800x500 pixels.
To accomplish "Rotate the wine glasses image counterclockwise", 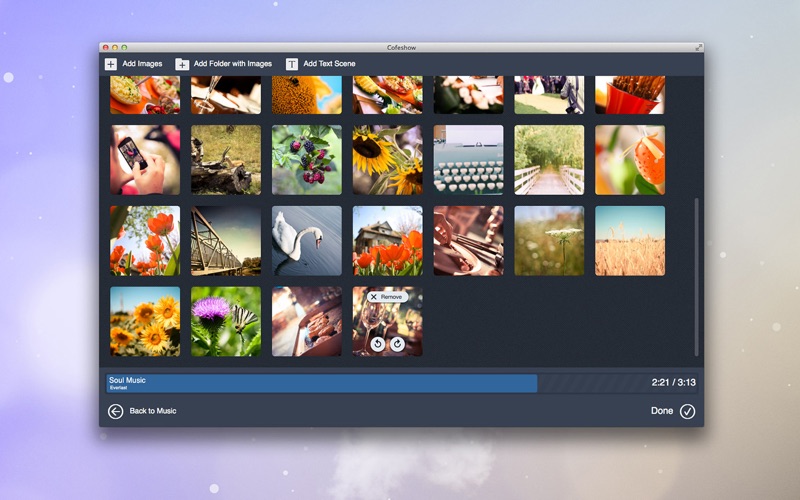I will 378,344.
